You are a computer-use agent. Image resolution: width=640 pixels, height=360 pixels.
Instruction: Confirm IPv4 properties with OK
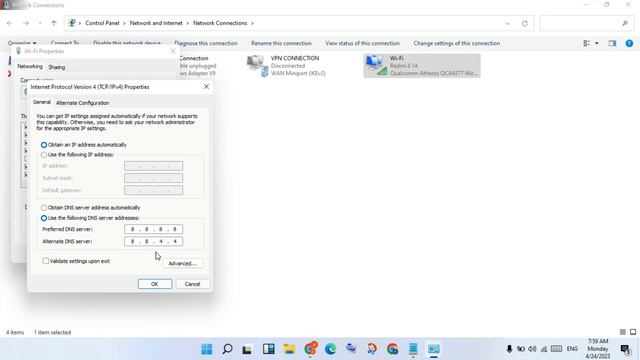click(155, 284)
